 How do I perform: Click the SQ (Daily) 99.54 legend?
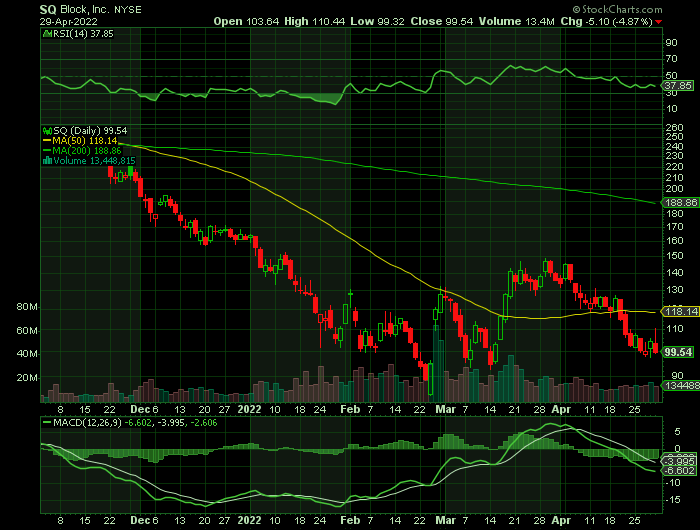pos(90,131)
